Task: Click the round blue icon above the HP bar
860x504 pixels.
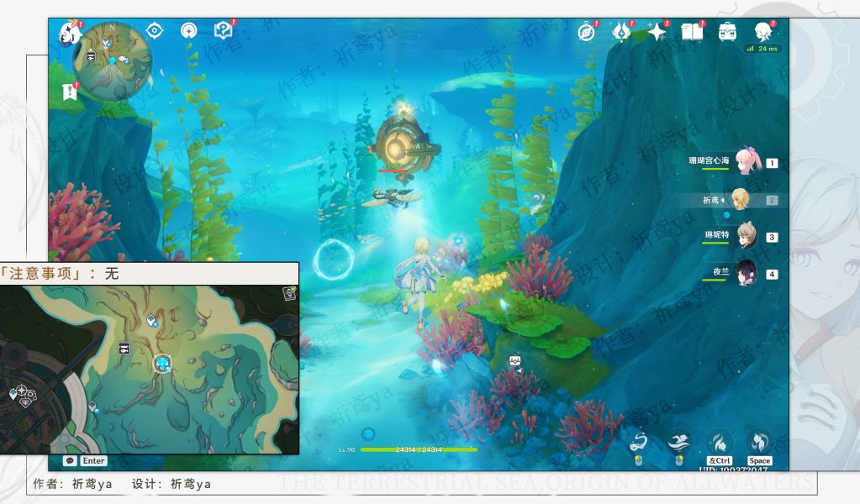Action: [368, 434]
